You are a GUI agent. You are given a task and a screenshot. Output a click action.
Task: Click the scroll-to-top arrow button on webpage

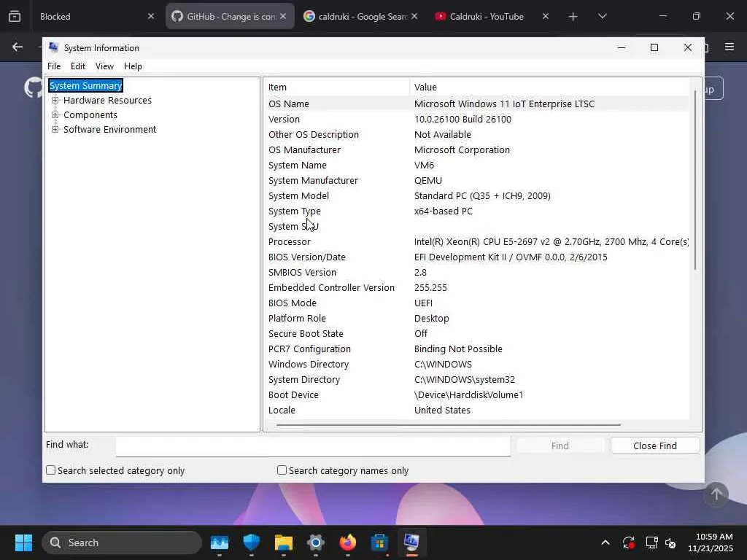point(716,495)
